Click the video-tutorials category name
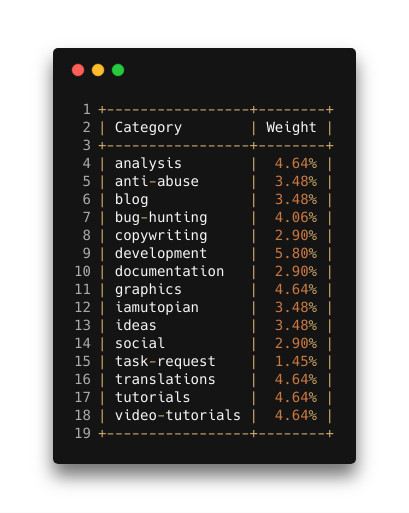 pos(178,415)
